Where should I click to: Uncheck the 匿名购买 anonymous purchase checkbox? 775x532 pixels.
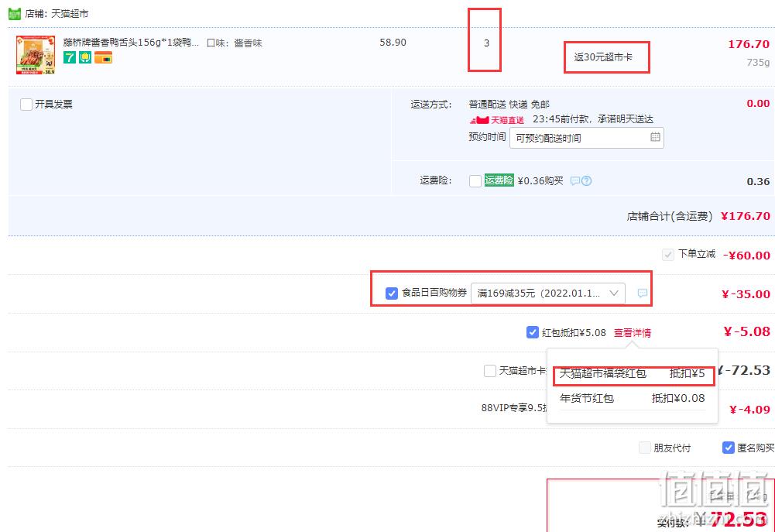click(728, 448)
